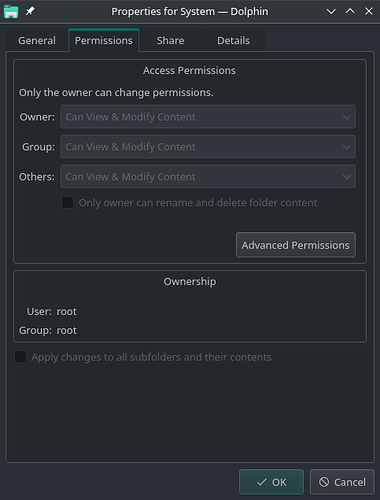Confirm with the OK button
380x500 pixels.
[271, 482]
